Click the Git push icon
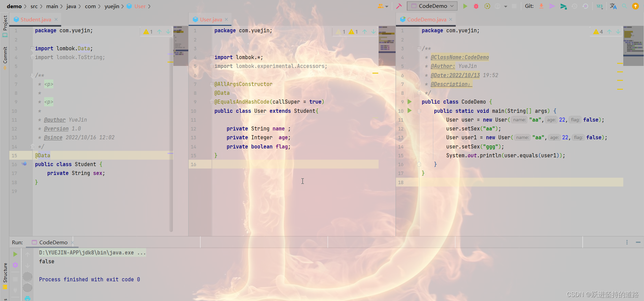This screenshot has width=644, height=301. tap(563, 6)
